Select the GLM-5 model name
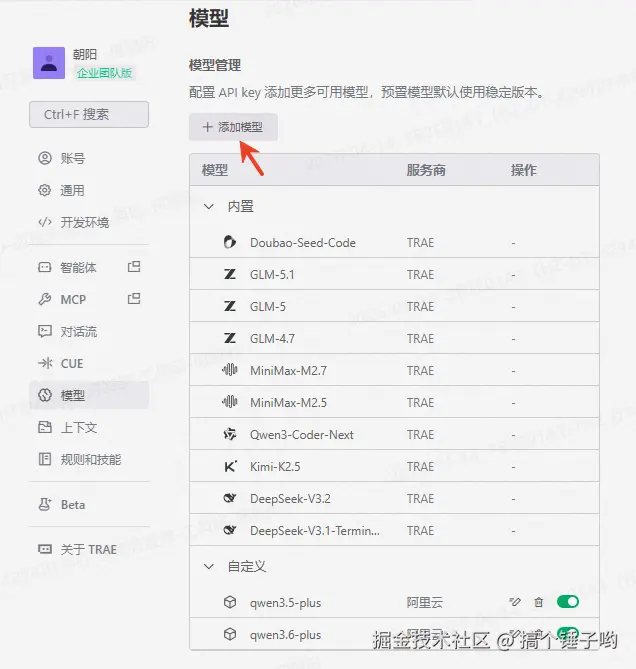 (x=268, y=307)
